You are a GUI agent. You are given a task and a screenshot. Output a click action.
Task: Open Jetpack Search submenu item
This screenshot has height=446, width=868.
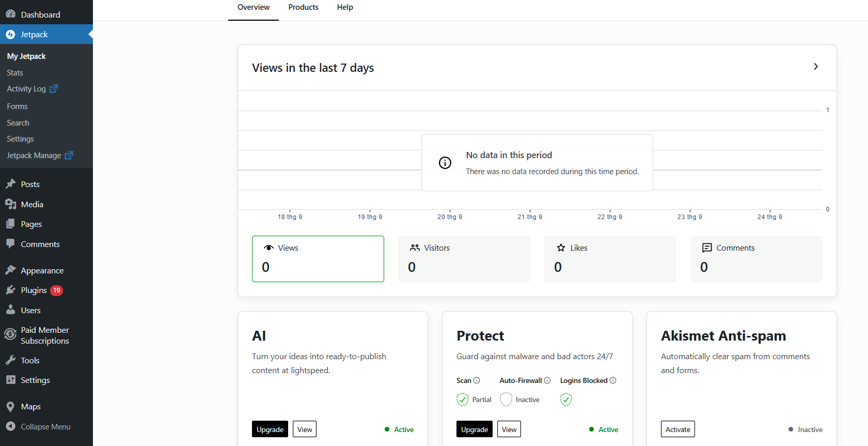point(18,123)
